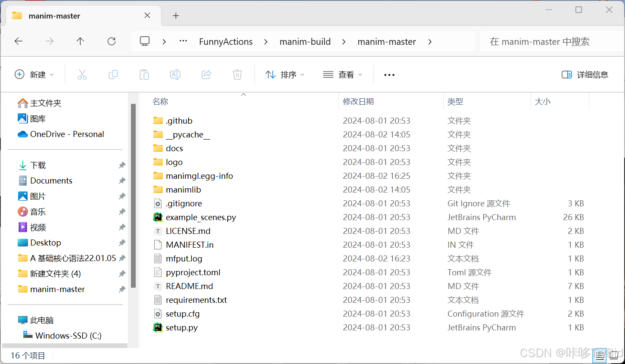The image size is (625, 364).
Task: Open the 查看 view dropdown
Action: [x=343, y=75]
